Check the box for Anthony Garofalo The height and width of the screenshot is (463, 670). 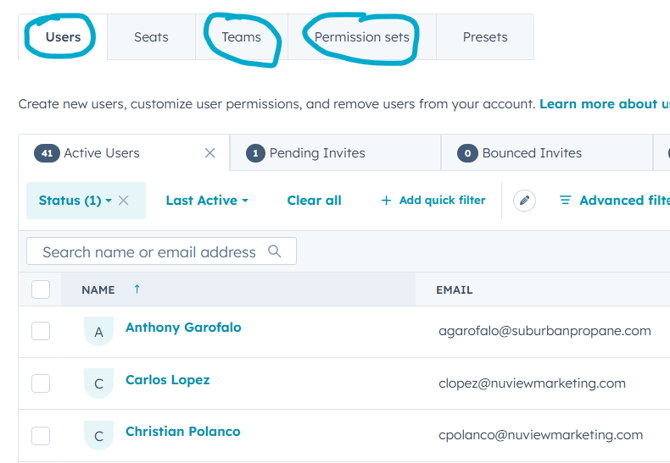pos(41,331)
